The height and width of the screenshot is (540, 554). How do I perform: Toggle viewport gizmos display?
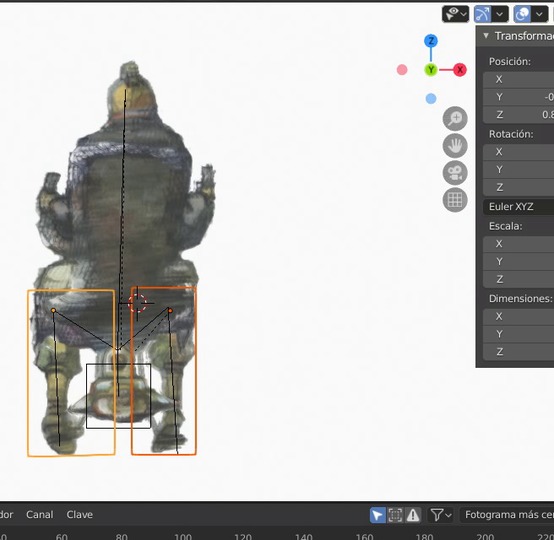483,14
